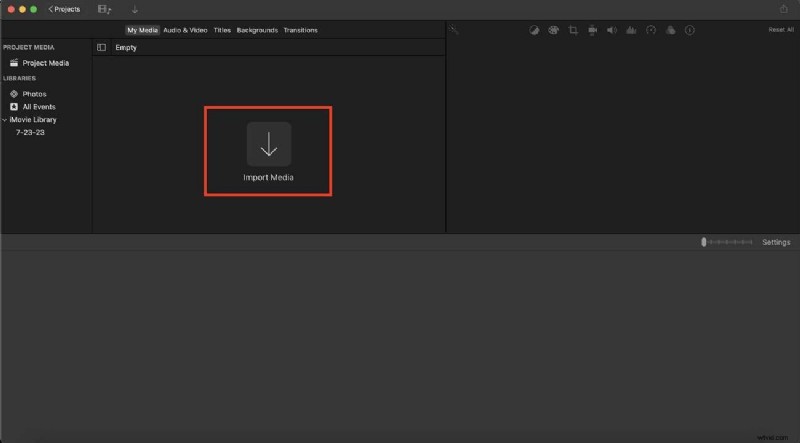The width and height of the screenshot is (800, 443).
Task: Collapse the iMovie Library tree
Action: pyautogui.click(x=5, y=120)
